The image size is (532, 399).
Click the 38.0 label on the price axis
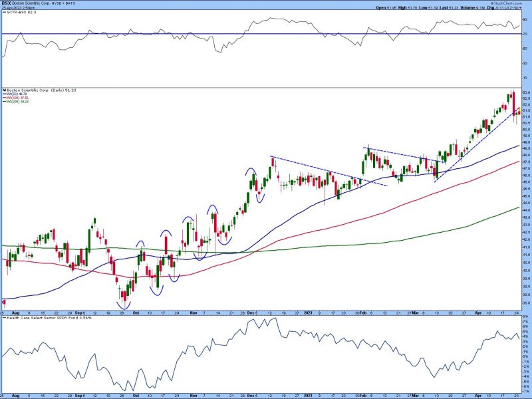tap(526, 303)
